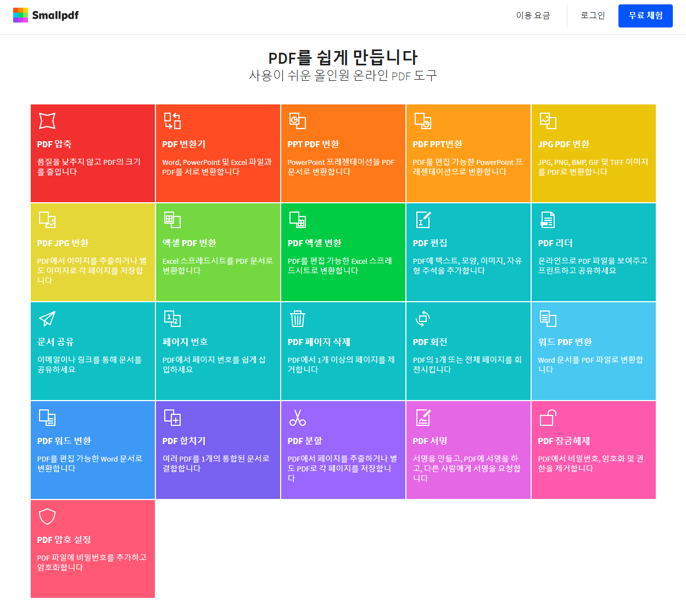The width and height of the screenshot is (686, 616).
Task: Click description 'PDF에 텍스트, 모양, 이미지, 자유형 주석'
Action: coord(467,265)
